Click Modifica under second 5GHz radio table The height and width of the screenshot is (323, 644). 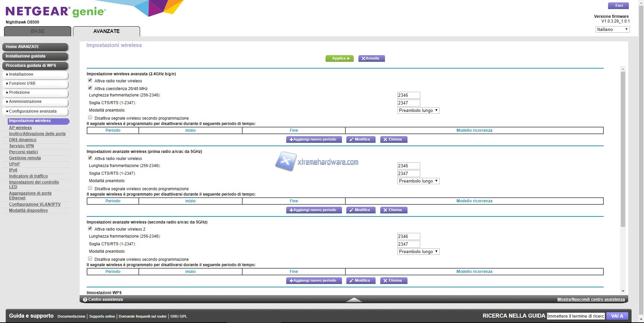click(360, 281)
